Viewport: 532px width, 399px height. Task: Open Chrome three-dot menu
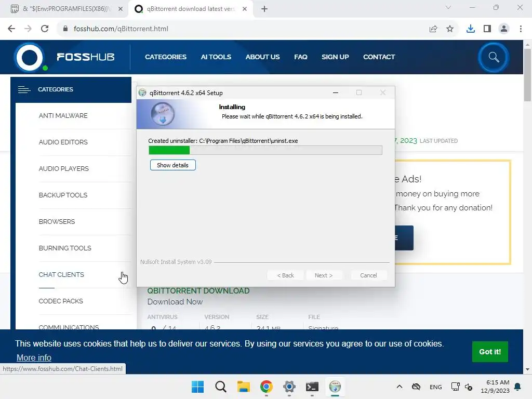pyautogui.click(x=521, y=29)
